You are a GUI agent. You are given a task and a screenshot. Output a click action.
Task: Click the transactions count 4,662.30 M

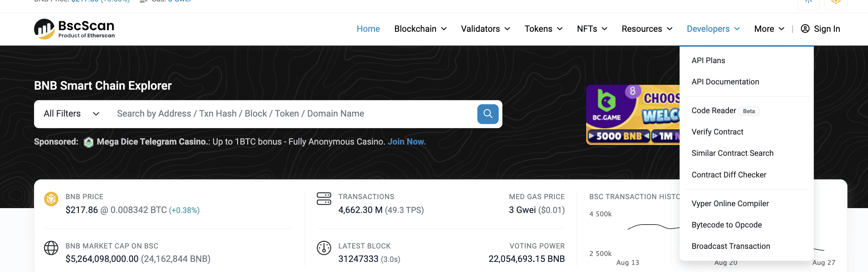(x=360, y=210)
